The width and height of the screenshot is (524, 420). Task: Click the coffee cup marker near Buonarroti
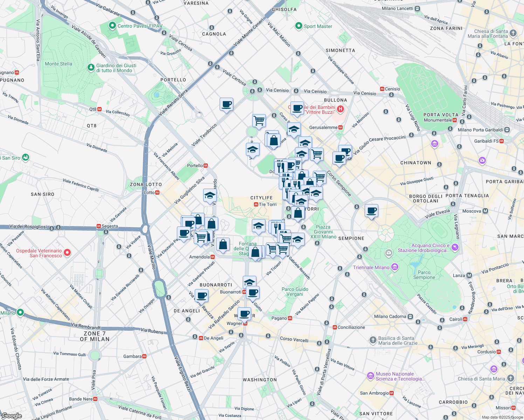202,296
